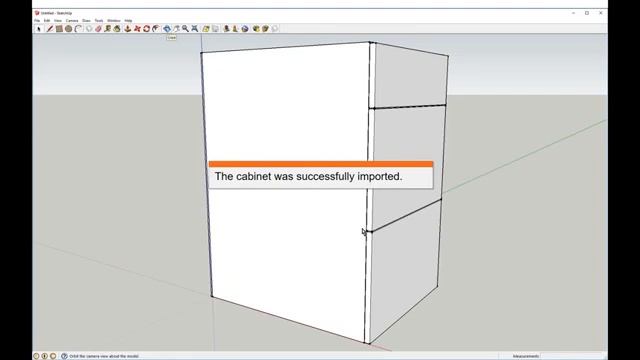Open the Tools menu

(x=99, y=20)
